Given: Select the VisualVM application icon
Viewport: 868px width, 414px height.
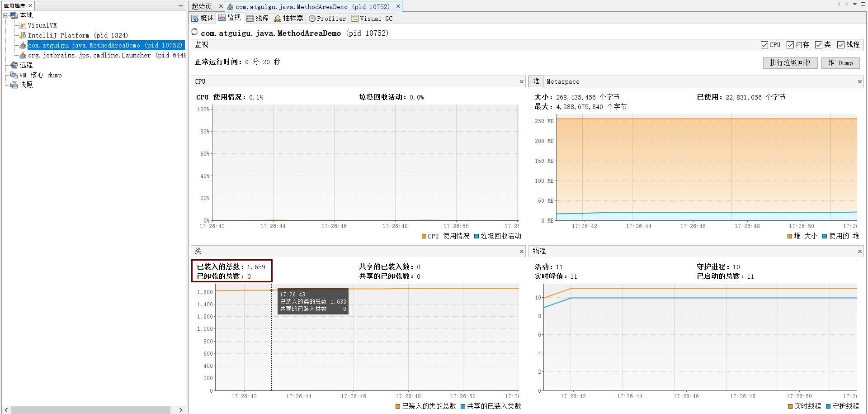Looking at the screenshot, I should click(x=23, y=25).
